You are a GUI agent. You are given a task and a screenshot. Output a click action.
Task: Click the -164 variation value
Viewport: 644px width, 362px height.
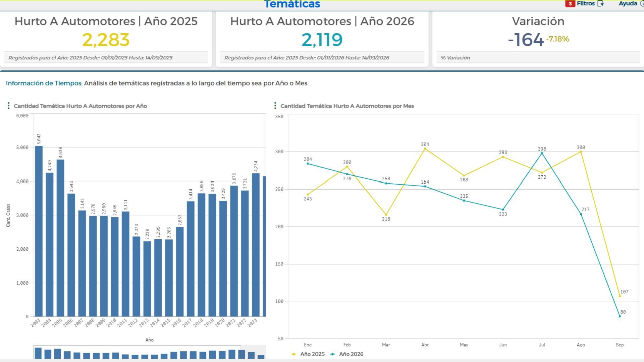[x=526, y=40]
